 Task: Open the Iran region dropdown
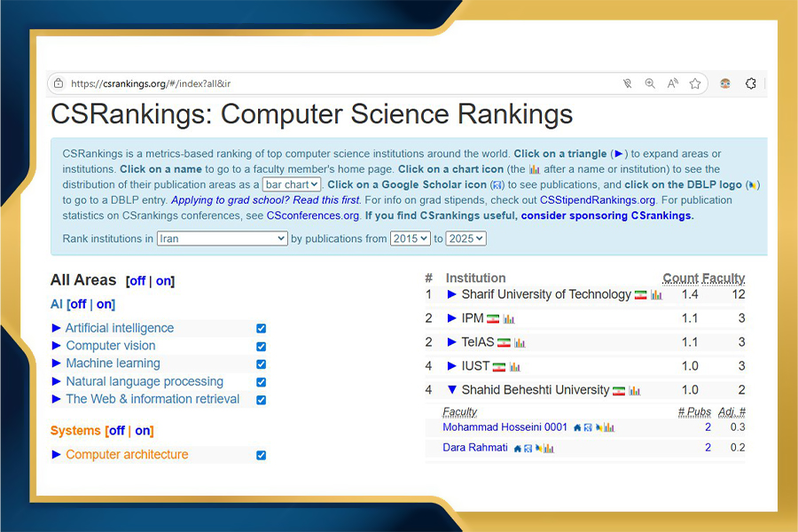(222, 239)
